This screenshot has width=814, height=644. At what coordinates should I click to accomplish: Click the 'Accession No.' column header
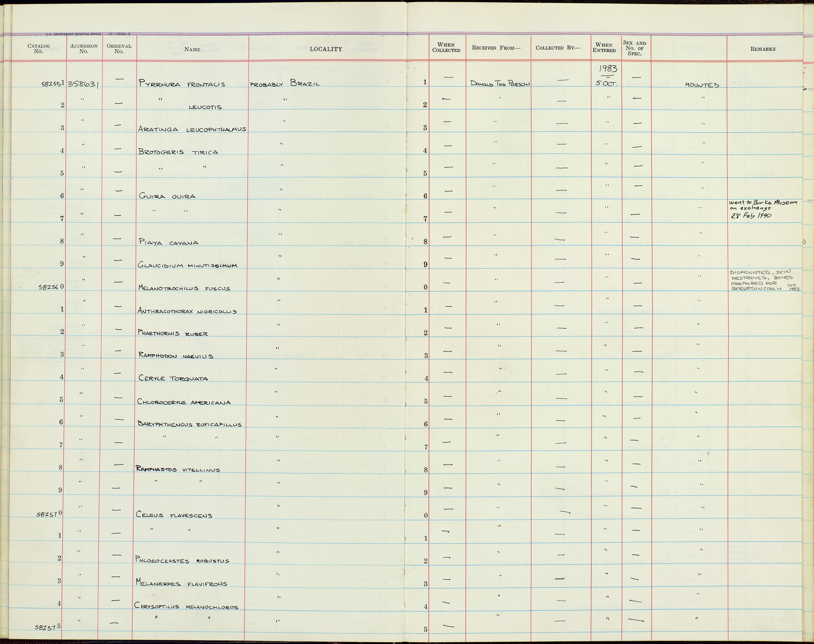(x=84, y=49)
